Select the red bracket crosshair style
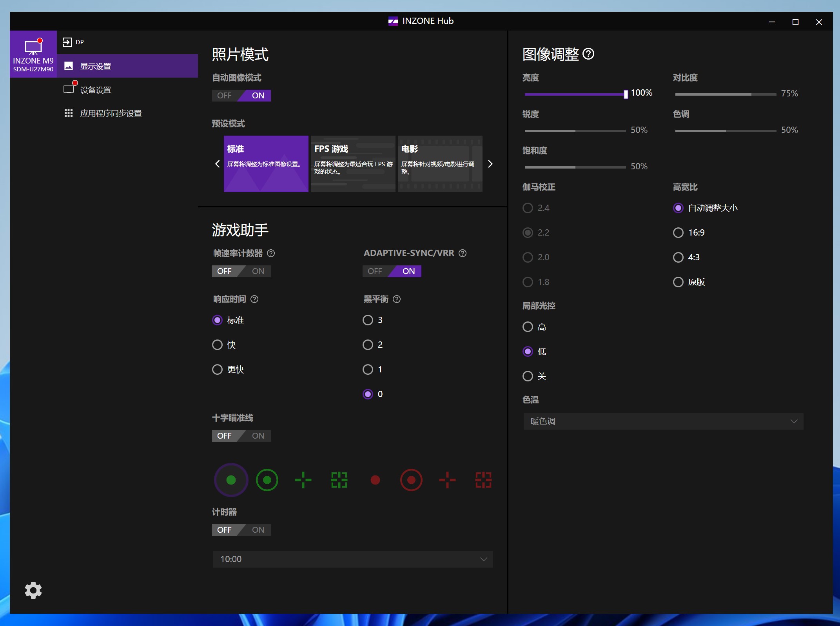Image resolution: width=840 pixels, height=626 pixels. 483,480
